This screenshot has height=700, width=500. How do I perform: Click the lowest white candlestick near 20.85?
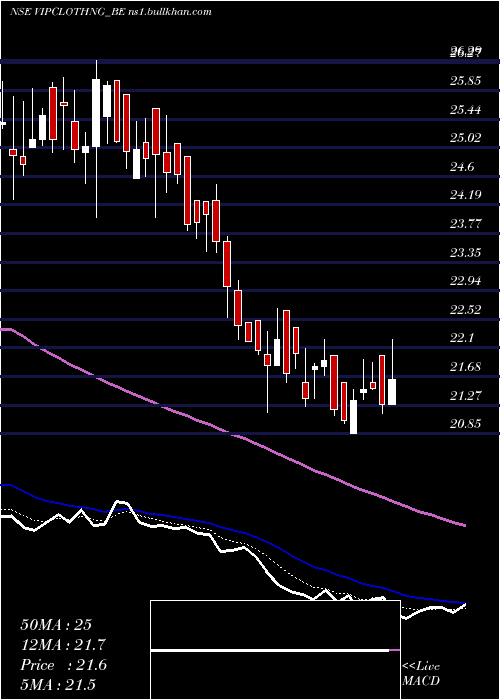click(x=353, y=417)
